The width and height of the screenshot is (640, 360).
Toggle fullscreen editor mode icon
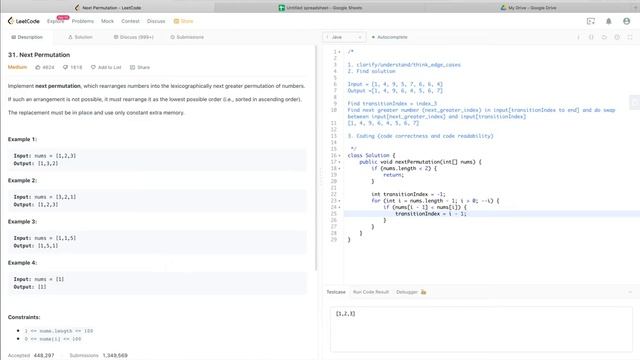point(630,37)
